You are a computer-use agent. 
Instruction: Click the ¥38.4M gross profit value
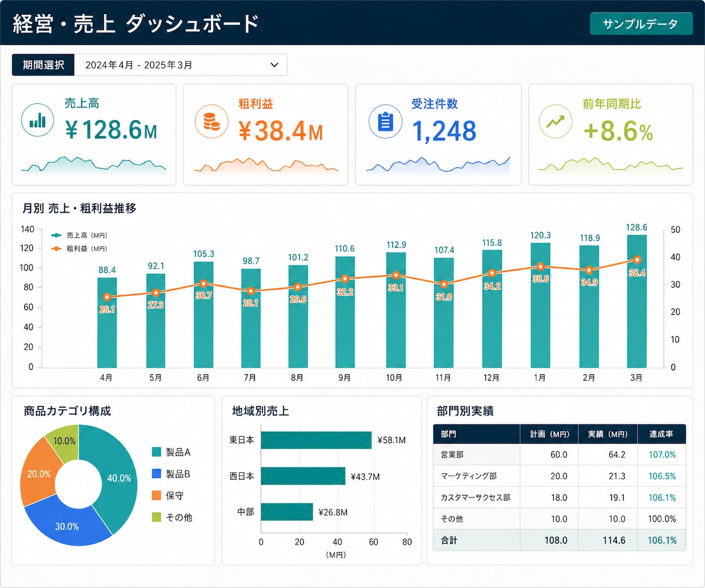coord(281,131)
